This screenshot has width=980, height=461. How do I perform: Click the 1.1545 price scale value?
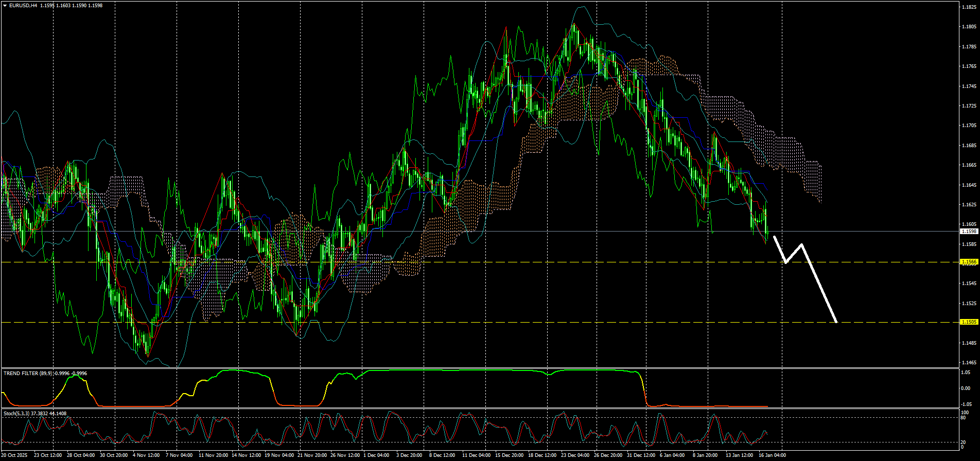(969, 283)
